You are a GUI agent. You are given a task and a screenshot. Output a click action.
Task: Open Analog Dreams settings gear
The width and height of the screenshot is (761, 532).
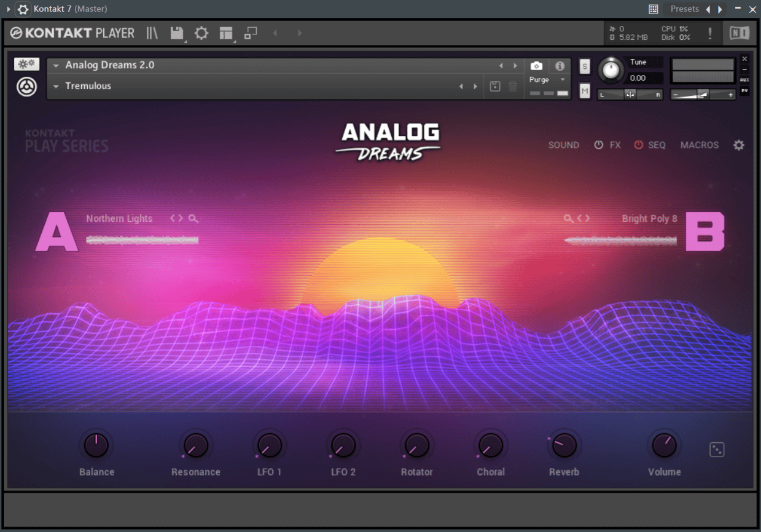(x=738, y=145)
